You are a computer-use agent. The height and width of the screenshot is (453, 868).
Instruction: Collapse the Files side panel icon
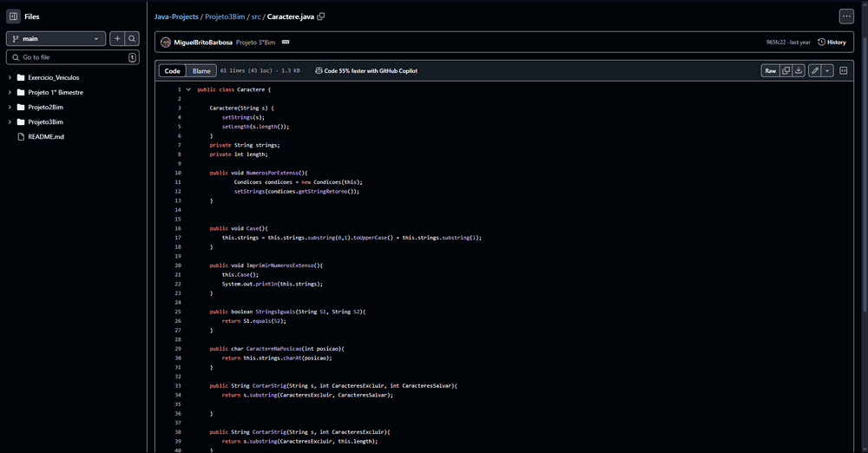coord(13,16)
